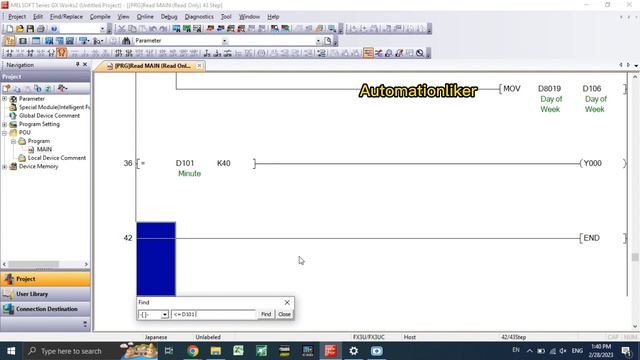
Task: Show hidden system tray icons
Action: click(529, 351)
